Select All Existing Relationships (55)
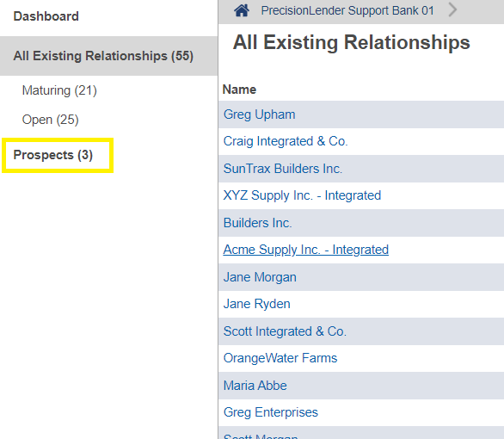Viewport: 504px width, 439px height. pyautogui.click(x=103, y=56)
